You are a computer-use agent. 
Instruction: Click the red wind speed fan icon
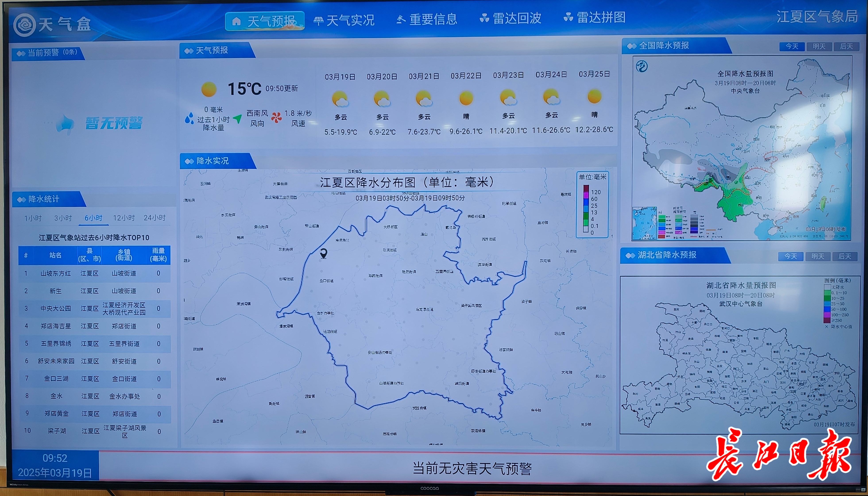pyautogui.click(x=276, y=117)
